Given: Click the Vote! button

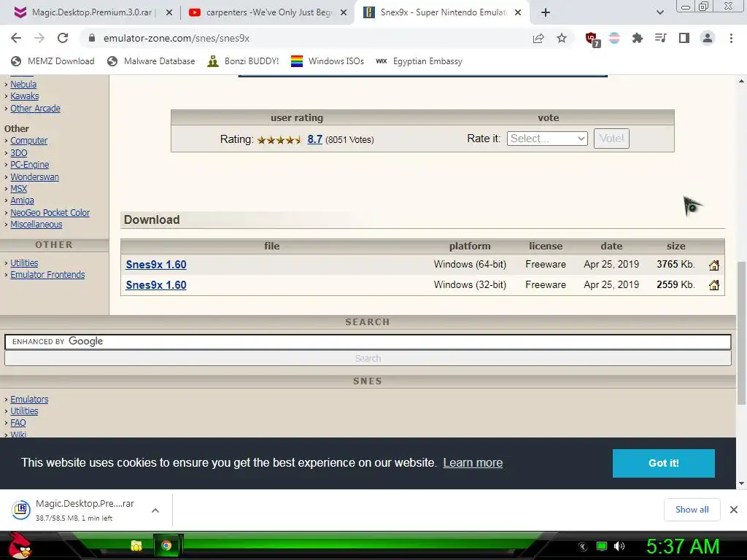Looking at the screenshot, I should (x=611, y=139).
